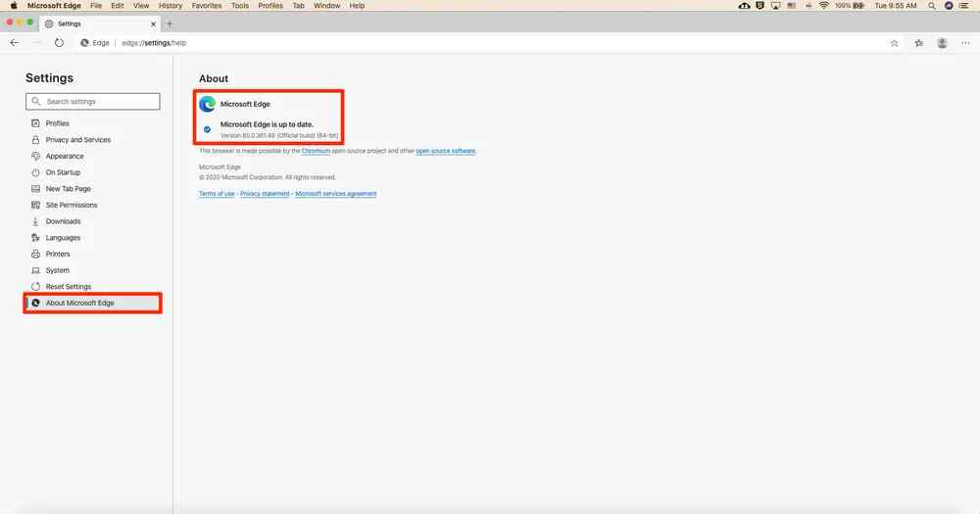
Task: Add this page to favorites with the star
Action: (894, 43)
